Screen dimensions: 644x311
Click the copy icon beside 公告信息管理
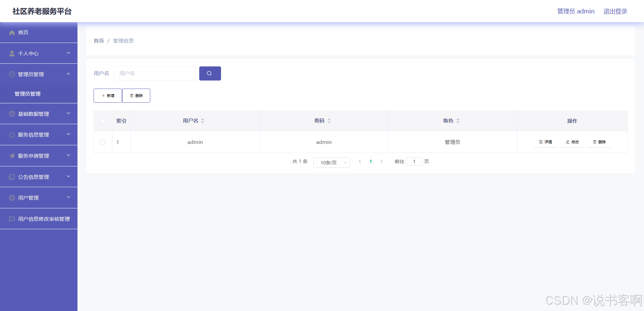pyautogui.click(x=12, y=176)
